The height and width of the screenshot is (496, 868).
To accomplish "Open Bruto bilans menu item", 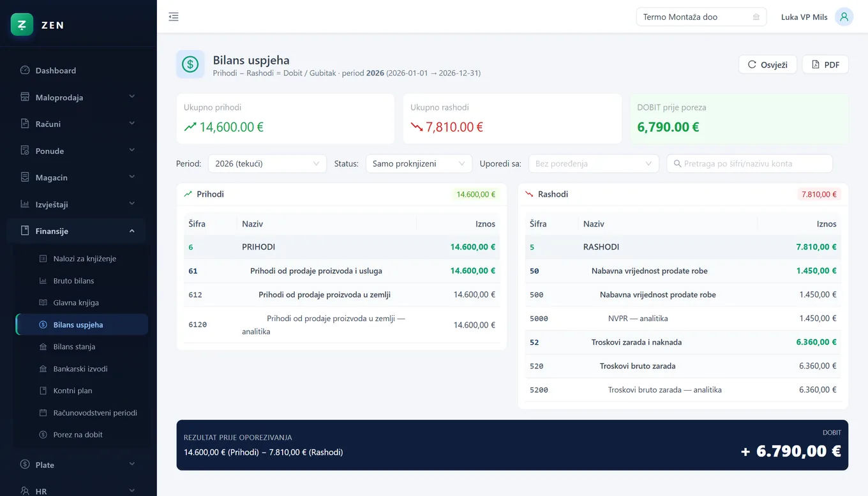I will click(83, 281).
